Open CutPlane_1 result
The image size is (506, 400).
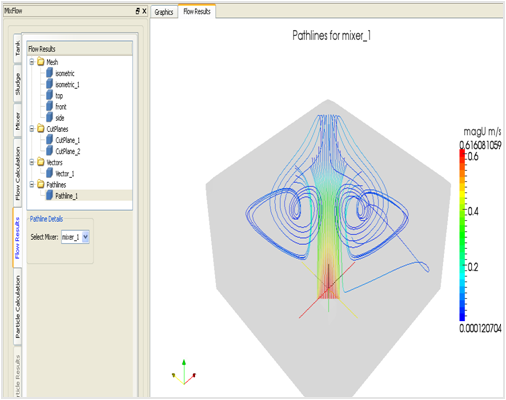(x=67, y=140)
